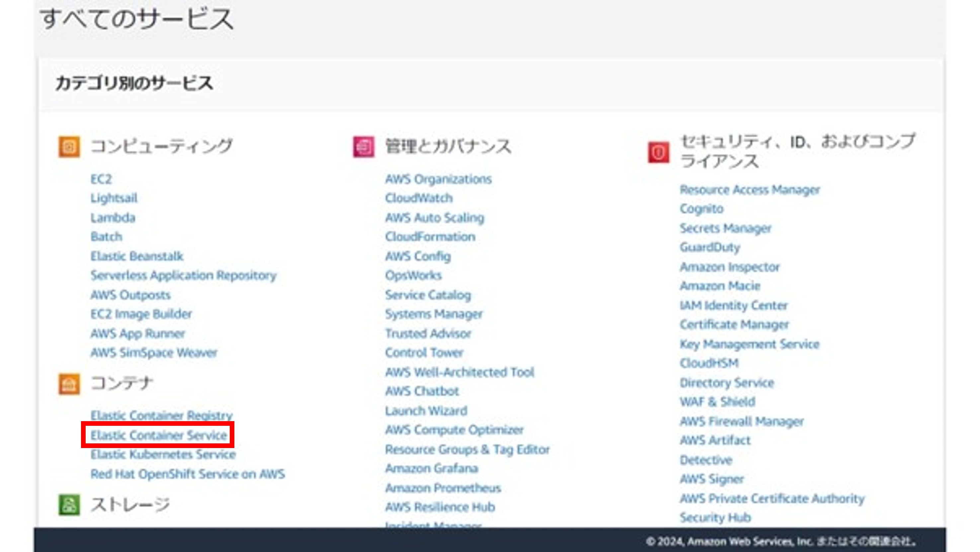The height and width of the screenshot is (552, 980).
Task: Open Cognito service
Action: click(x=701, y=209)
